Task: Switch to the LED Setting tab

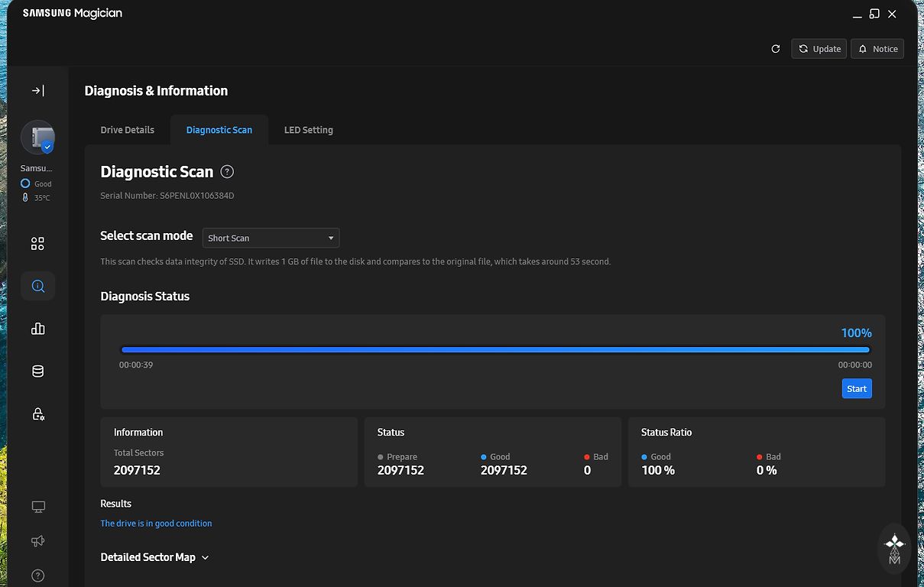Action: tap(308, 130)
